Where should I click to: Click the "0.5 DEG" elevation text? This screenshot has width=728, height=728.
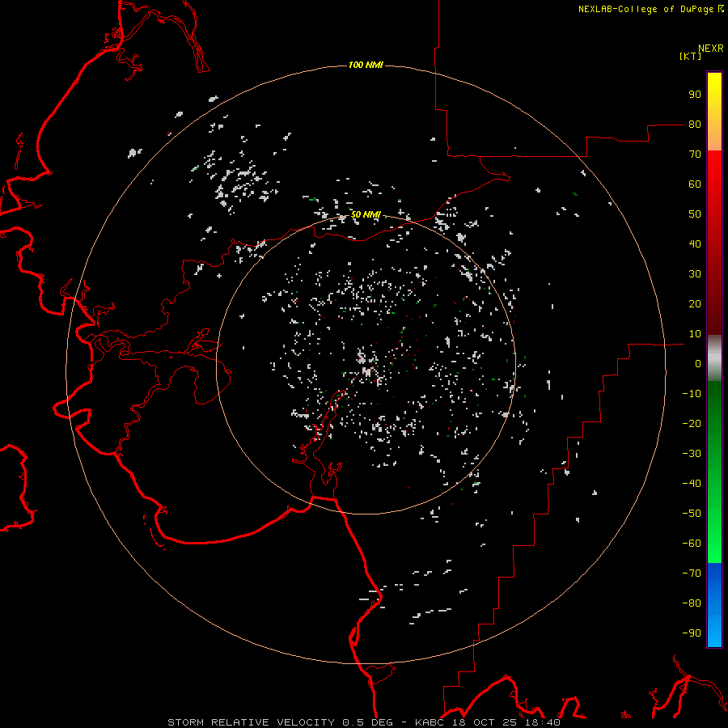click(x=368, y=722)
